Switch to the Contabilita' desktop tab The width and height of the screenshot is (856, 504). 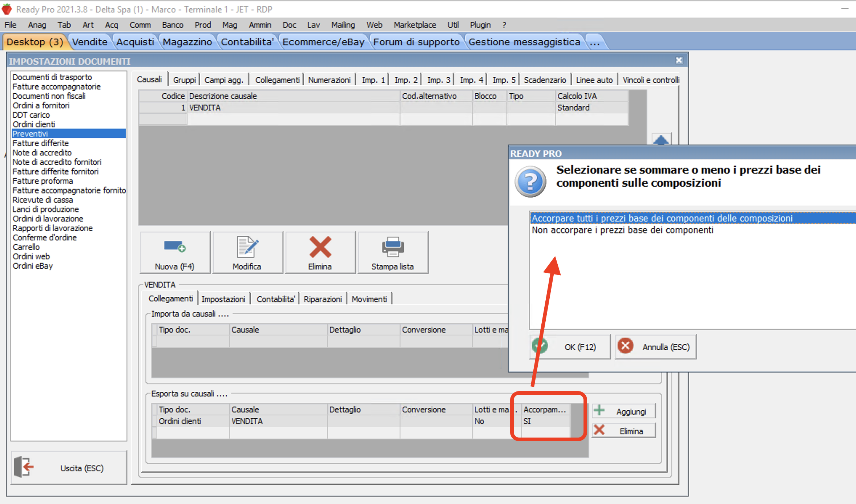coord(247,42)
